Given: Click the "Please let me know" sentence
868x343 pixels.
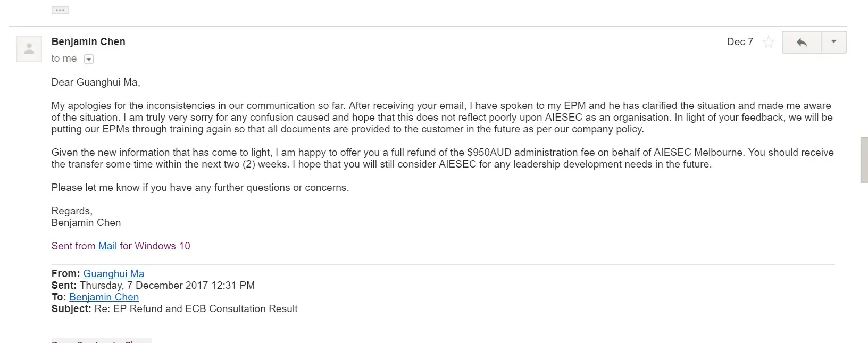Looking at the screenshot, I should 200,187.
